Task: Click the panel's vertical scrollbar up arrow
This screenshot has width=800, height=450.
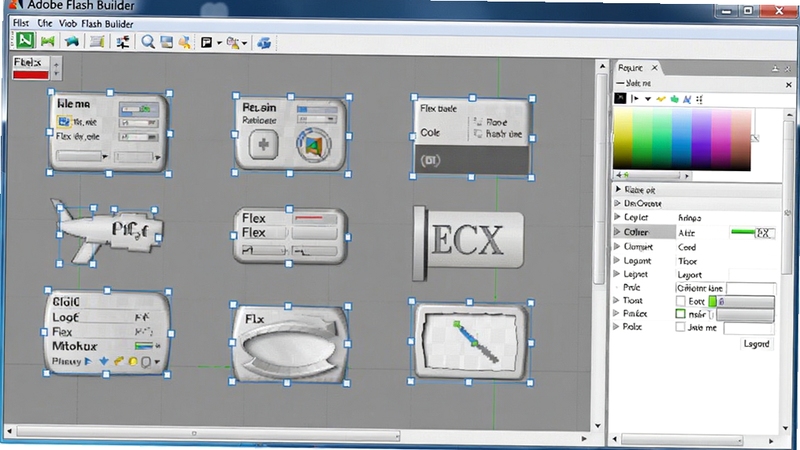Action: point(789,115)
